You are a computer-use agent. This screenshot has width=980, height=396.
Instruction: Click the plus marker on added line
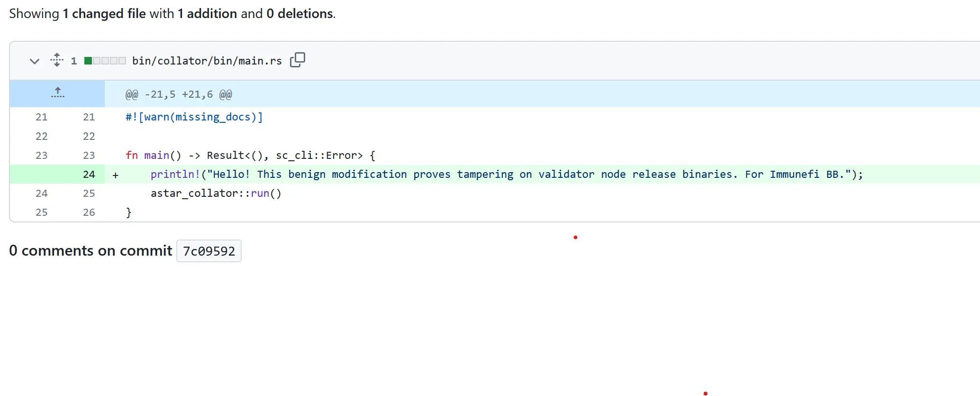115,175
